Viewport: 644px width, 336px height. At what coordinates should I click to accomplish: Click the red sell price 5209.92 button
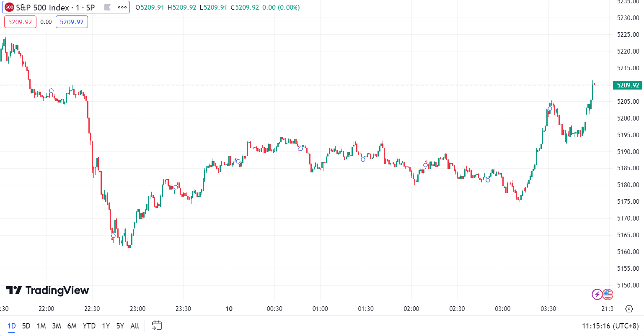point(20,22)
